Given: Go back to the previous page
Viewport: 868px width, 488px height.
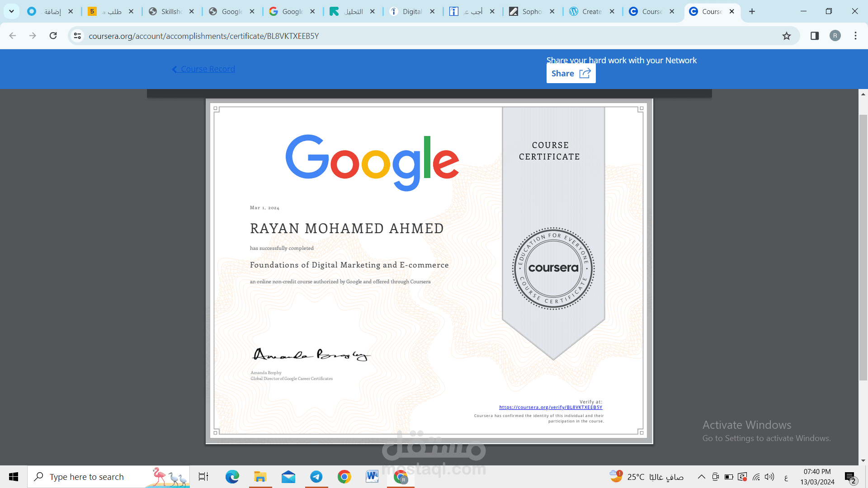Looking at the screenshot, I should tap(13, 36).
